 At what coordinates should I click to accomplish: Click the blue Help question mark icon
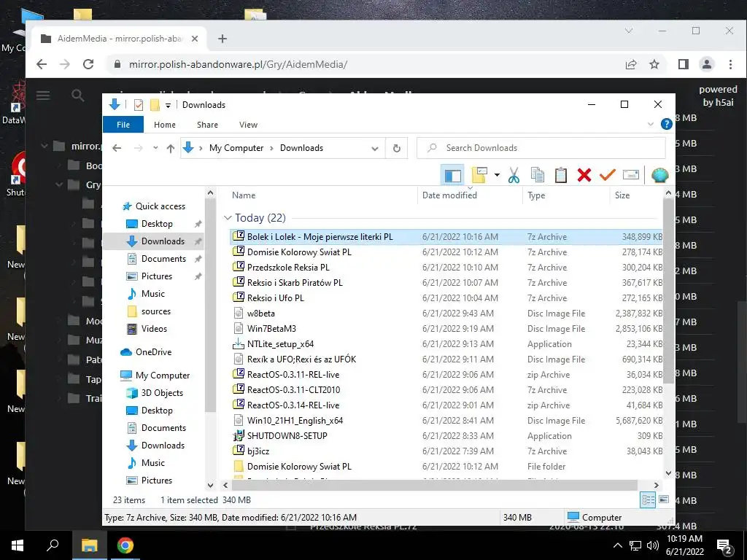click(x=667, y=124)
